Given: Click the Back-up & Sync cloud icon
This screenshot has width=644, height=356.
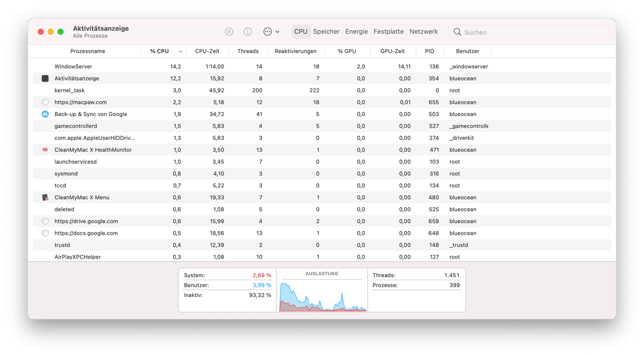Looking at the screenshot, I should [45, 114].
